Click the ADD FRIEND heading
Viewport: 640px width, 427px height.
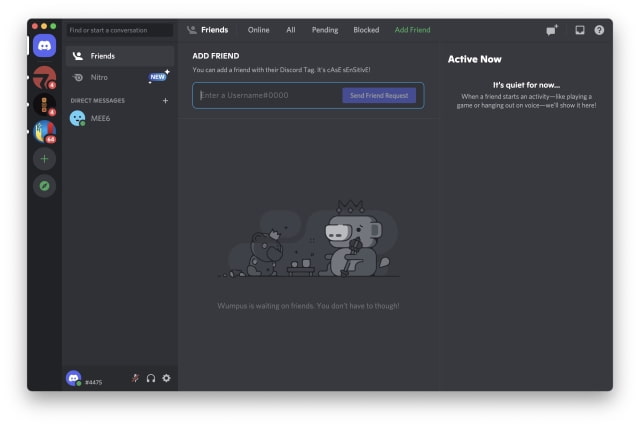click(x=216, y=56)
